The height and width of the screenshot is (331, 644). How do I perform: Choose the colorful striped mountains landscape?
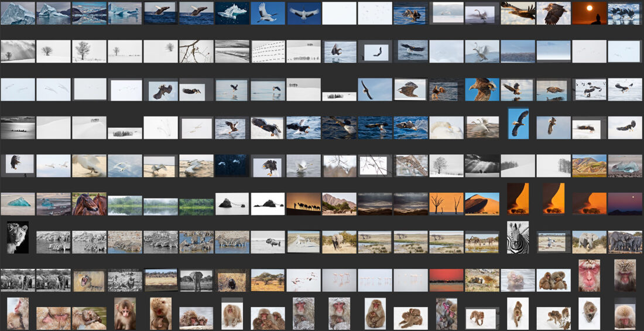point(589,166)
